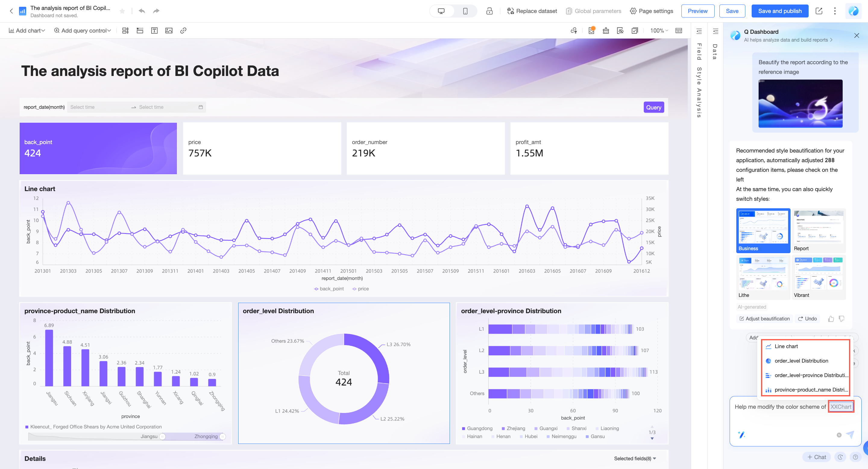Click the undo arrow icon

click(142, 11)
